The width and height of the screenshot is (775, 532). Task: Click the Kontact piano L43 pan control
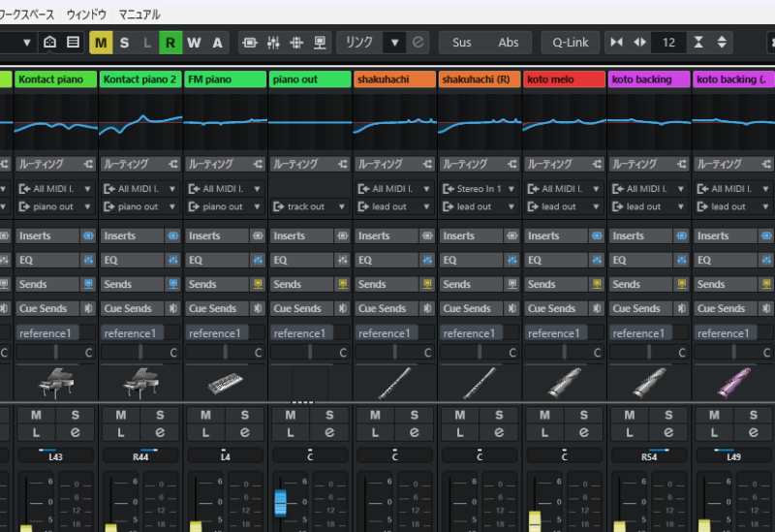click(x=55, y=454)
